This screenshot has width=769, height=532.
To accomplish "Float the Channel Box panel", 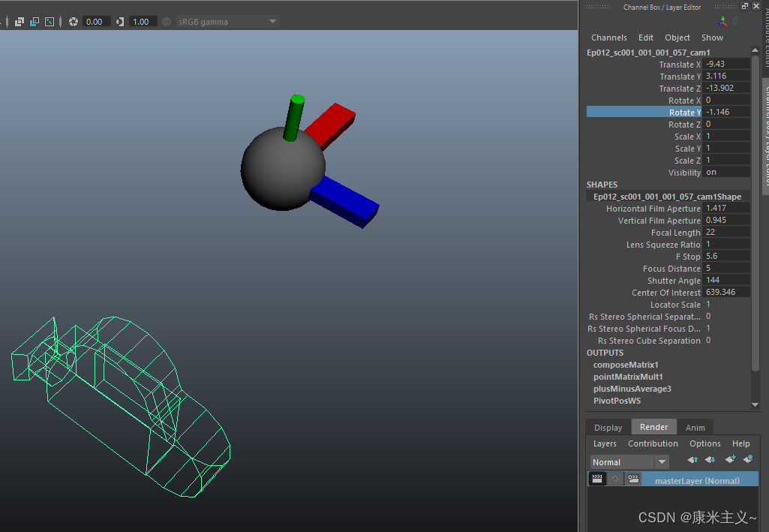I will pos(745,6).
